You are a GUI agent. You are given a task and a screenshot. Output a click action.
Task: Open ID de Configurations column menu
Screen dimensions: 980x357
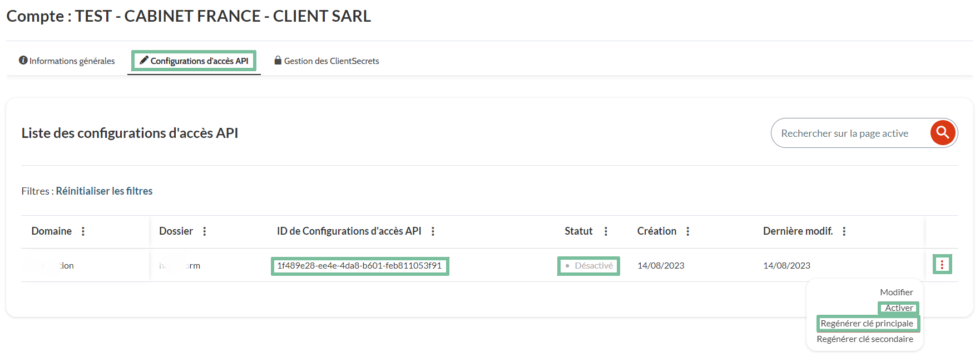pos(433,231)
